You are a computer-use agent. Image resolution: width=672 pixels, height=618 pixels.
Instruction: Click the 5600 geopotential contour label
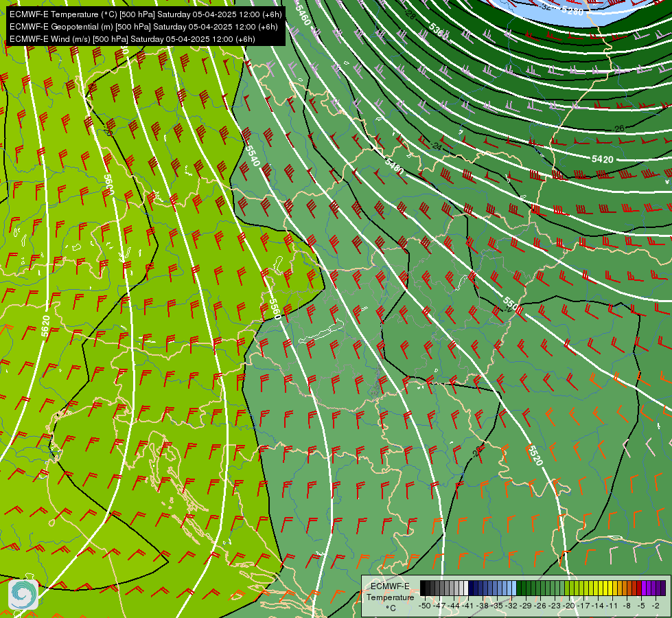[x=109, y=185]
